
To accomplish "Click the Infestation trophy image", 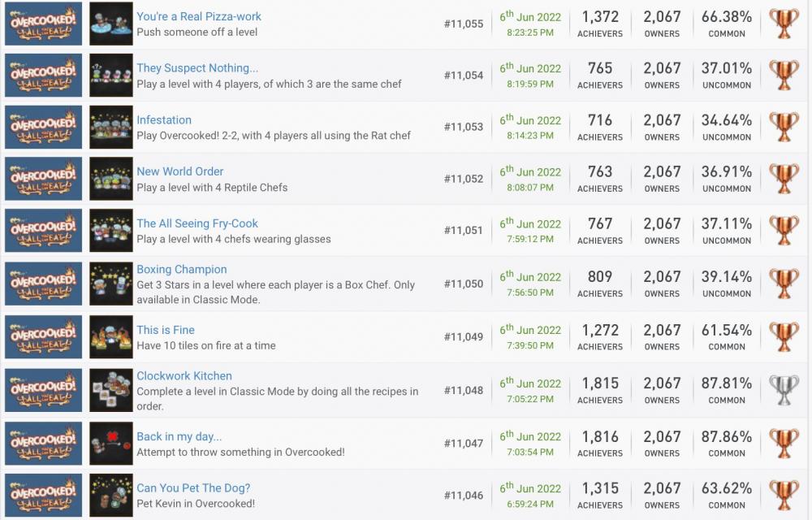I will [111, 127].
